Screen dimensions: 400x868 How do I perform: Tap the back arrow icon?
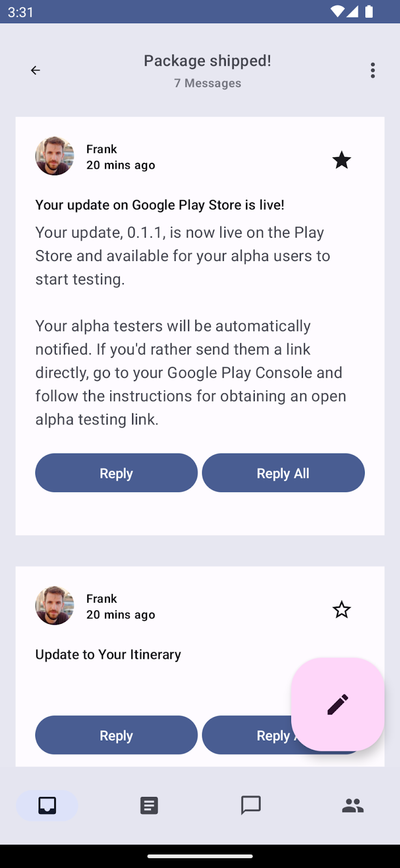click(35, 71)
